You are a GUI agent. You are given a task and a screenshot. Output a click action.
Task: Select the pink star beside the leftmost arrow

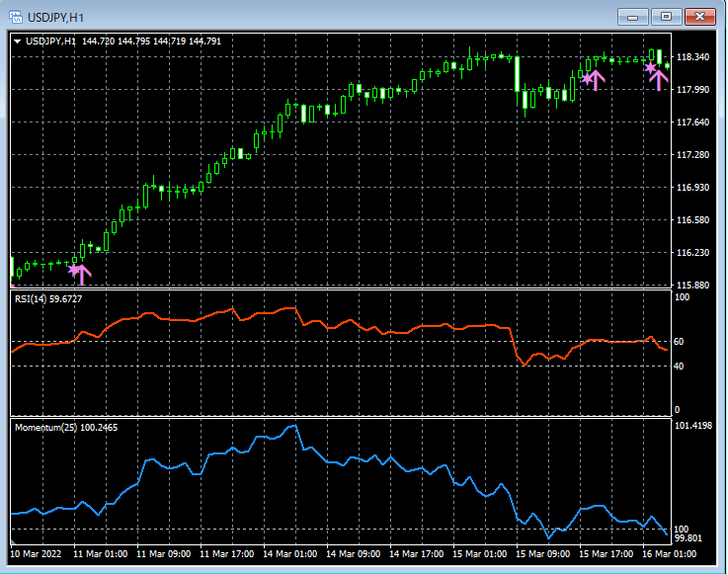pyautogui.click(x=73, y=269)
